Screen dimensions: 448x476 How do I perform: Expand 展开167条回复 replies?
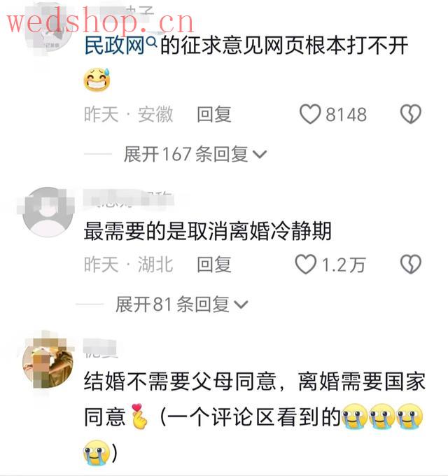pyautogui.click(x=195, y=154)
